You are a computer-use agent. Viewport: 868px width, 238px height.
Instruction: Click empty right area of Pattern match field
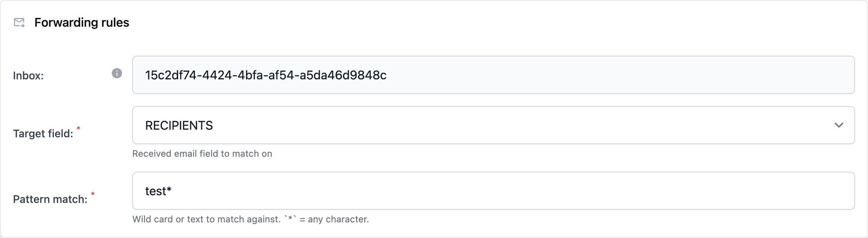[678, 191]
